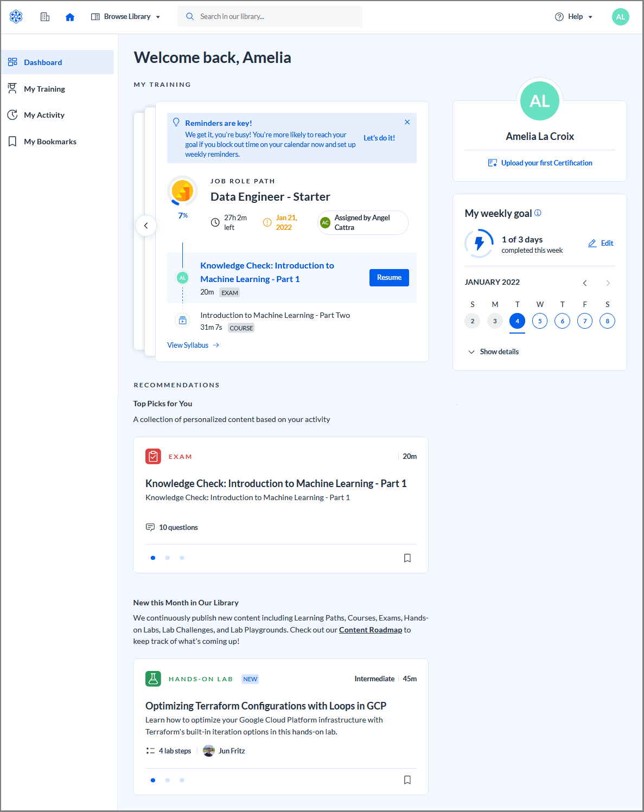
Task: Bookmark the Knowledge Check exam card
Action: coord(407,558)
